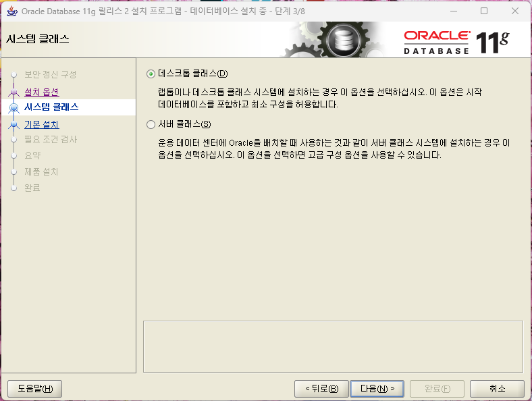Click the 다음(N) > button
Screen dimensions: 532x401
click(x=377, y=388)
